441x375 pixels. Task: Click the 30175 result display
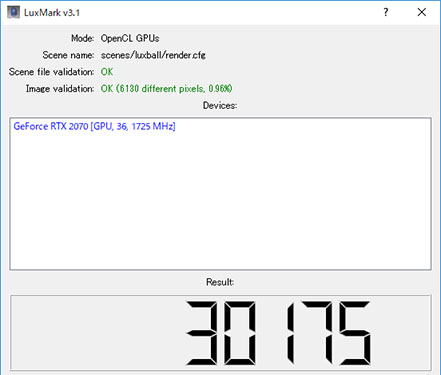[220, 332]
